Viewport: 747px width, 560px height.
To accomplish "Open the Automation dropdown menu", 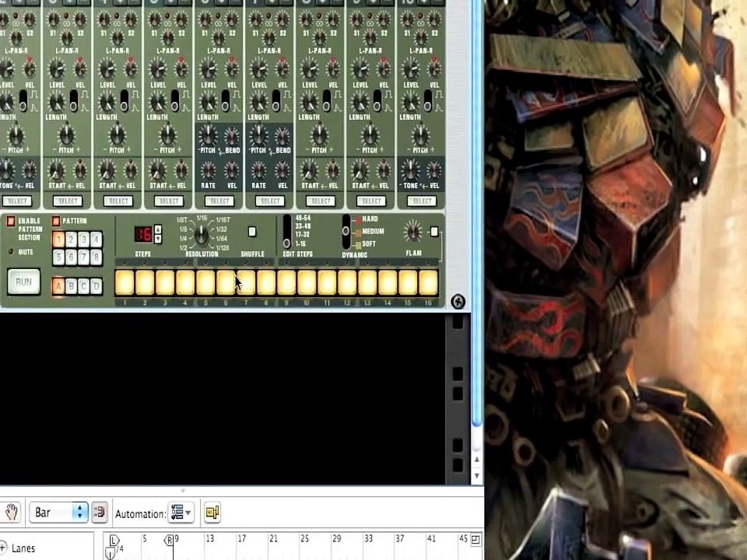I will [x=181, y=513].
